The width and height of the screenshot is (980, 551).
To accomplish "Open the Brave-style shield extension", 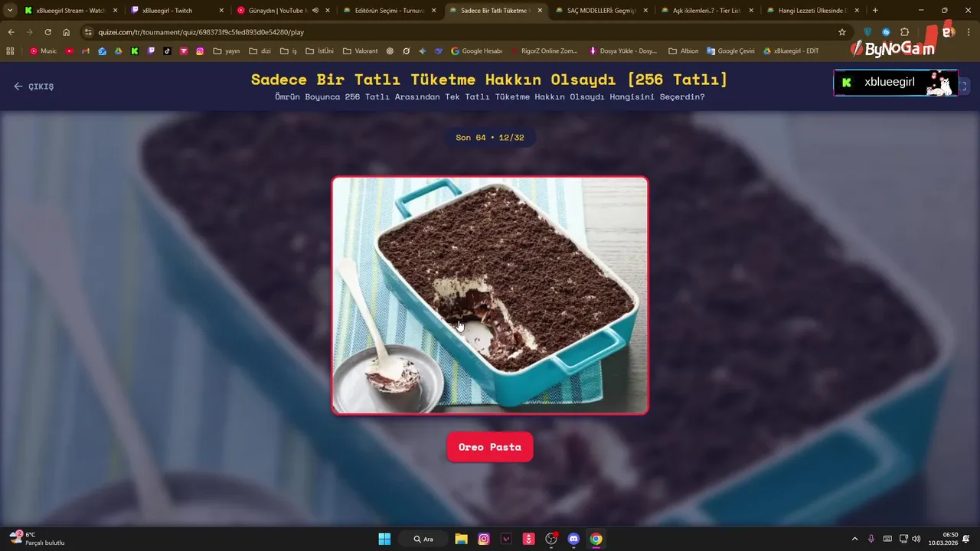I will (x=867, y=32).
